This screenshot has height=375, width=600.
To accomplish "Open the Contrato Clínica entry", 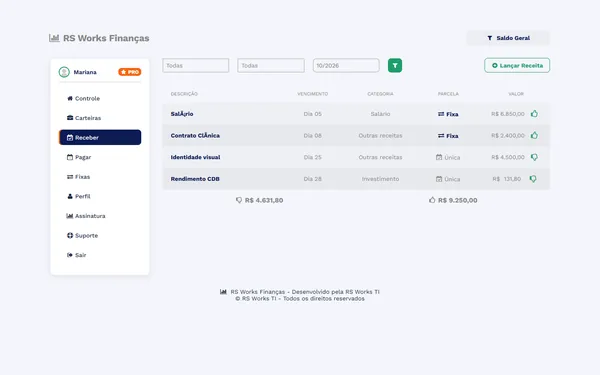I will pyautogui.click(x=195, y=135).
